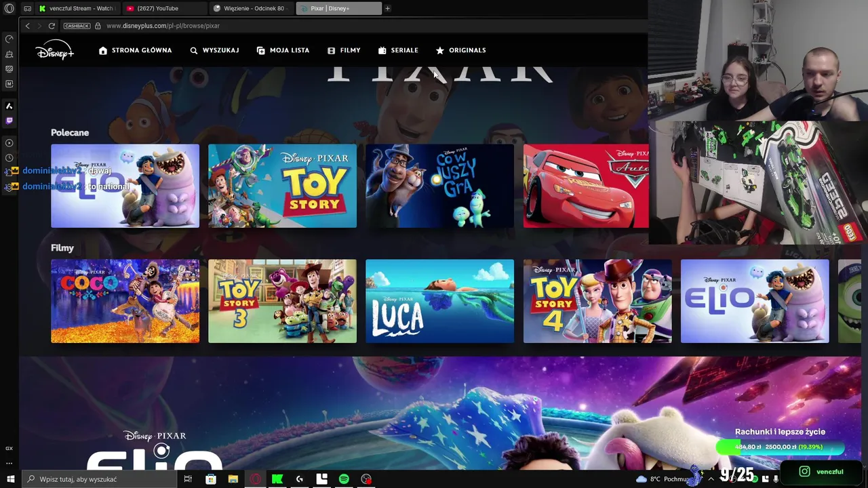Image resolution: width=868 pixels, height=488 pixels.
Task: Open the GX settings at sidebar bottom
Action: 9,448
